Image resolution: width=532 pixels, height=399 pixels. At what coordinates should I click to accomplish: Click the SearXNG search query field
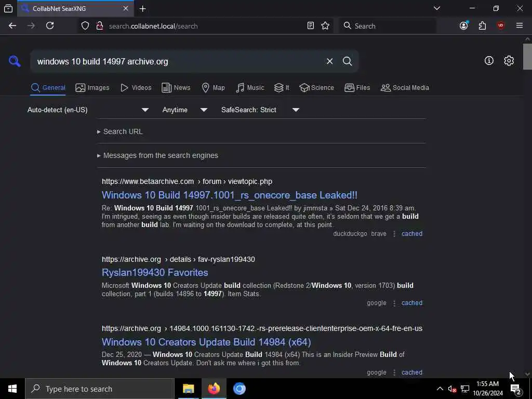[x=178, y=61]
